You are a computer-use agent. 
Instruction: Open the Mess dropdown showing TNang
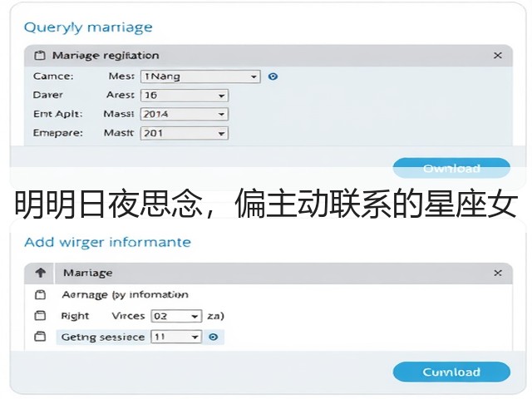pyautogui.click(x=200, y=76)
